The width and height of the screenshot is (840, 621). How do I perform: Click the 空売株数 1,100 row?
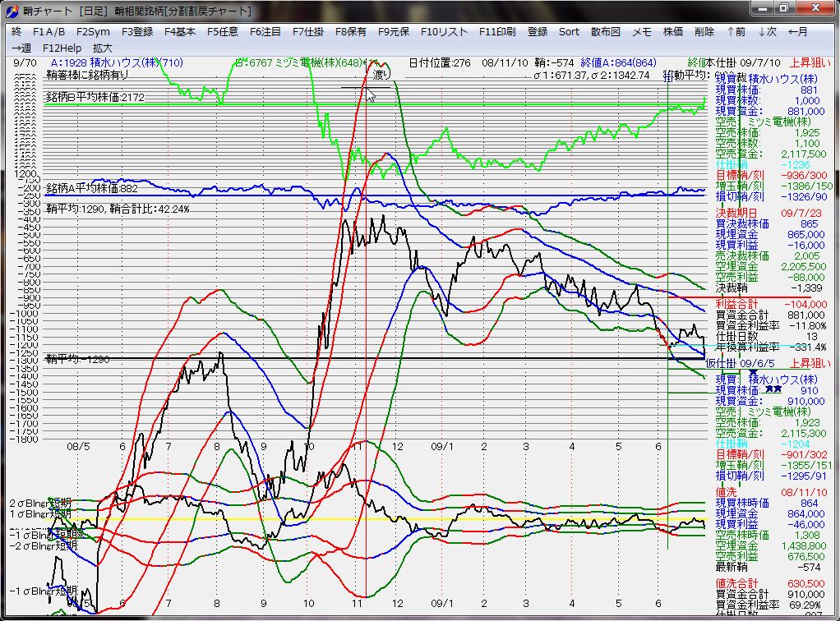click(x=768, y=143)
